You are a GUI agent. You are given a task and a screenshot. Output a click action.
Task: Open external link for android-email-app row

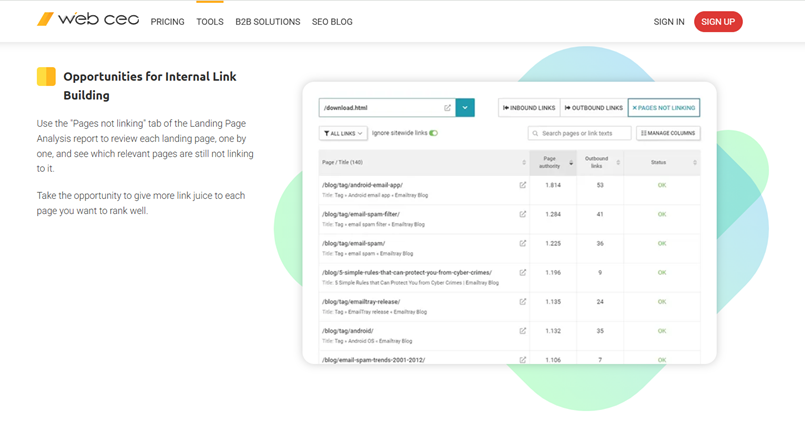522,185
